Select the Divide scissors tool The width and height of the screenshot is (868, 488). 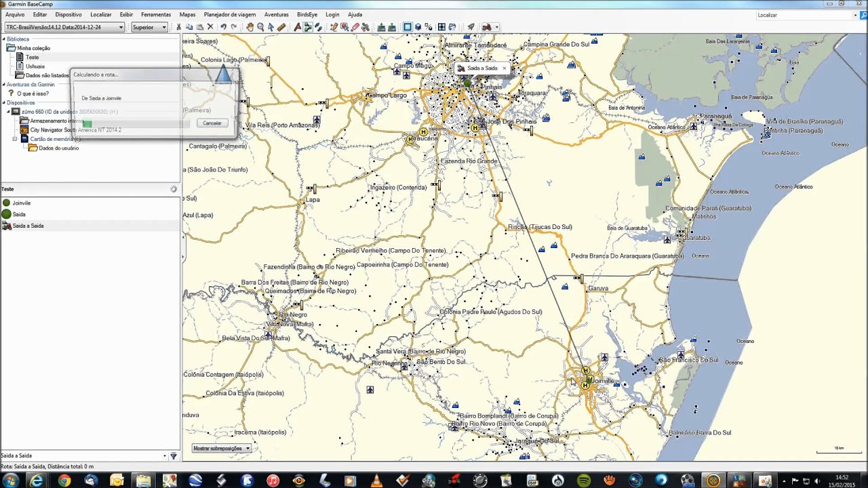pos(366,27)
